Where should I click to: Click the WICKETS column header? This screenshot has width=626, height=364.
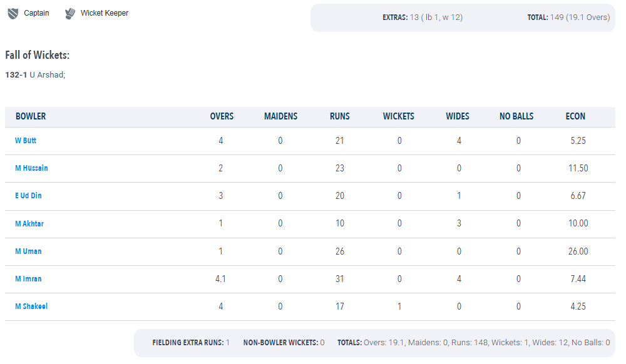point(399,116)
